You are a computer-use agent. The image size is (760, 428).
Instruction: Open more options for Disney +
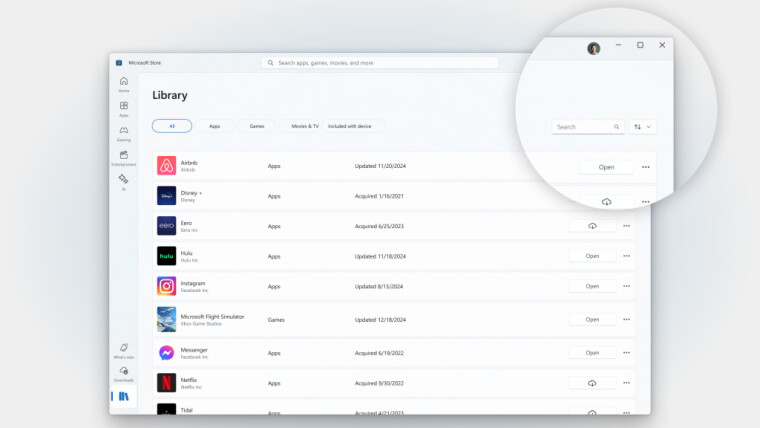[646, 202]
